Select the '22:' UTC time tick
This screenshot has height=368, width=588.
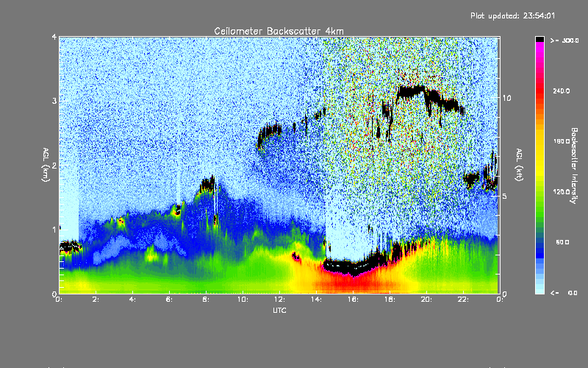tap(463, 300)
